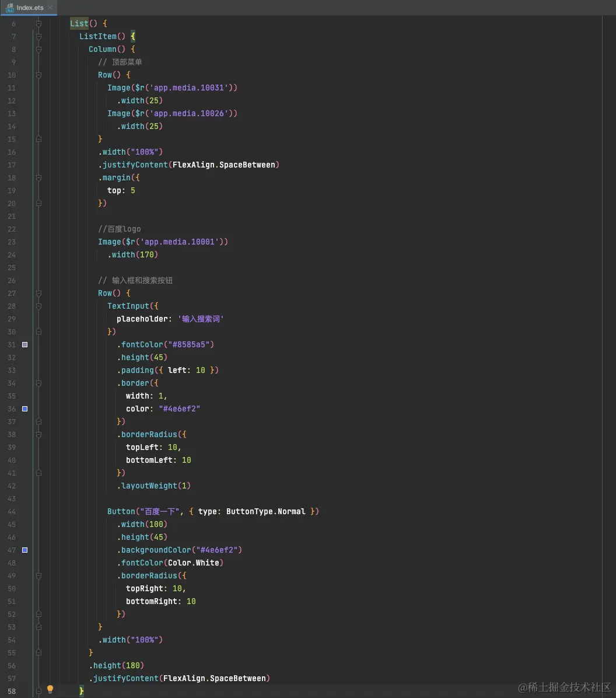This screenshot has height=698, width=616.
Task: Select the Index.ets editor tab
Action: 29,8
